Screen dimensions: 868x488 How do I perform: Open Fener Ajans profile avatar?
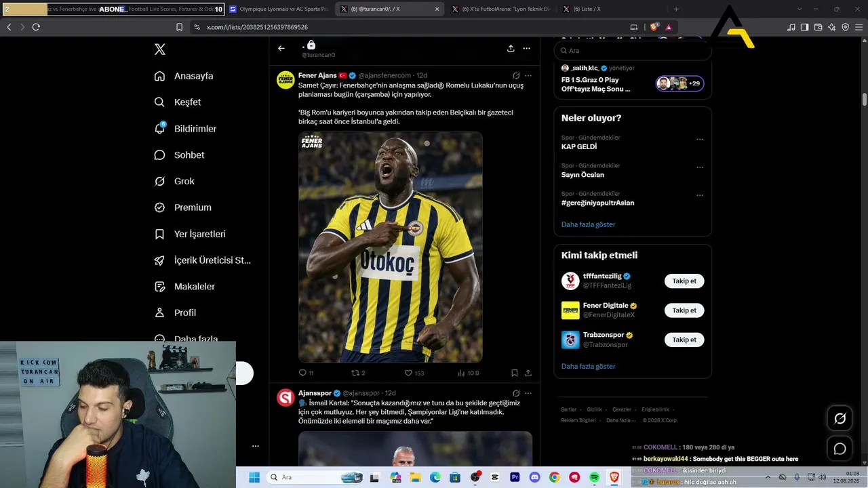pos(285,80)
